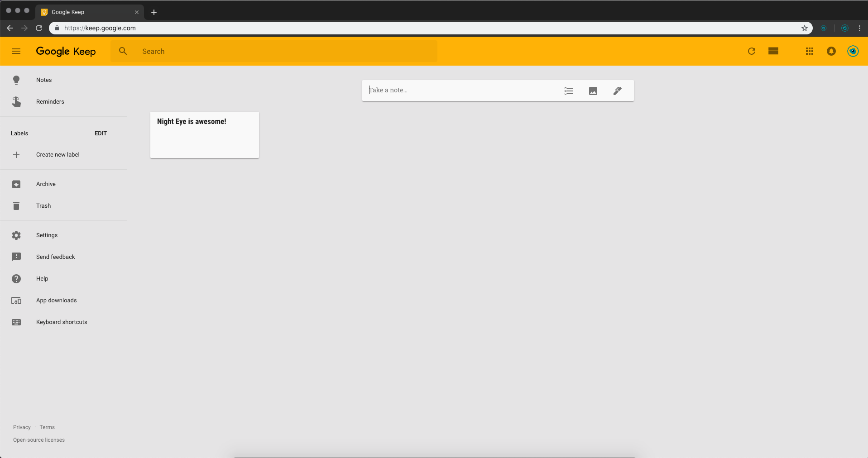This screenshot has width=868, height=458.
Task: Click the Archive box icon
Action: point(16,184)
